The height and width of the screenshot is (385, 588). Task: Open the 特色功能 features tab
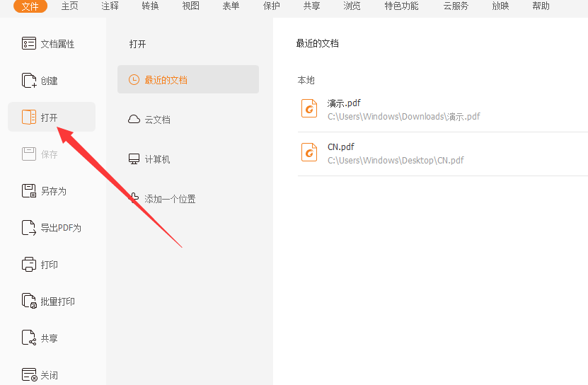click(401, 6)
